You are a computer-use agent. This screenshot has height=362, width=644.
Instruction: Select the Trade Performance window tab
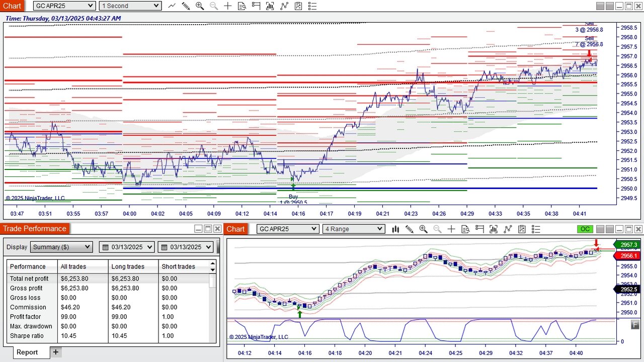click(x=35, y=229)
